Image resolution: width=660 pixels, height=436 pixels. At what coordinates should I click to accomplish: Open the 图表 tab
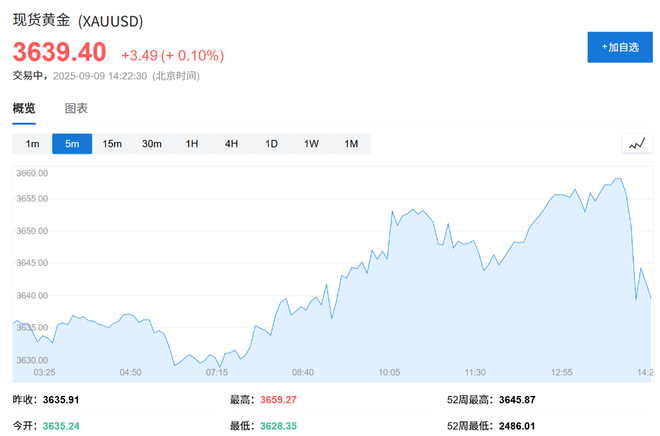(76, 108)
